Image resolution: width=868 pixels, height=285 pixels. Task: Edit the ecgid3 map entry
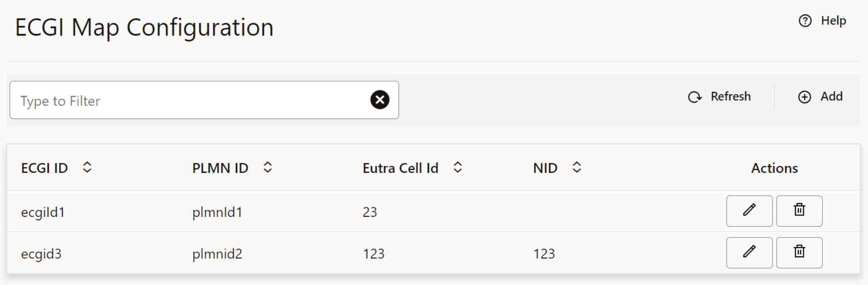tap(749, 253)
